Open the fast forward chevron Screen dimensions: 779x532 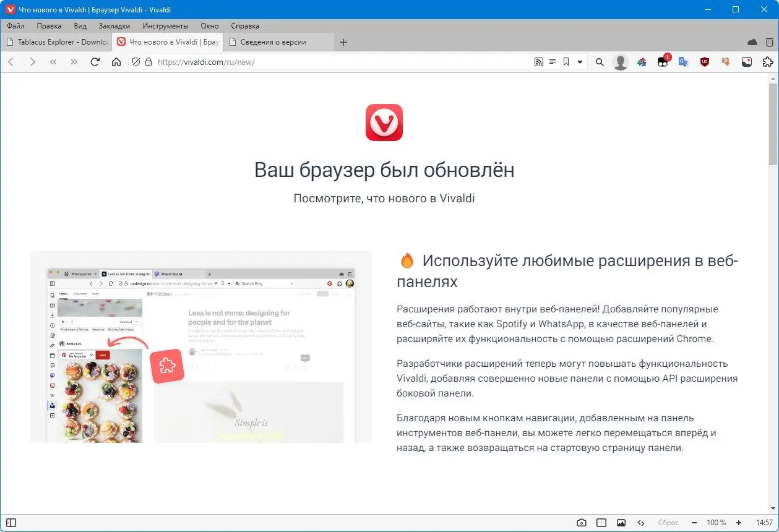click(x=74, y=62)
